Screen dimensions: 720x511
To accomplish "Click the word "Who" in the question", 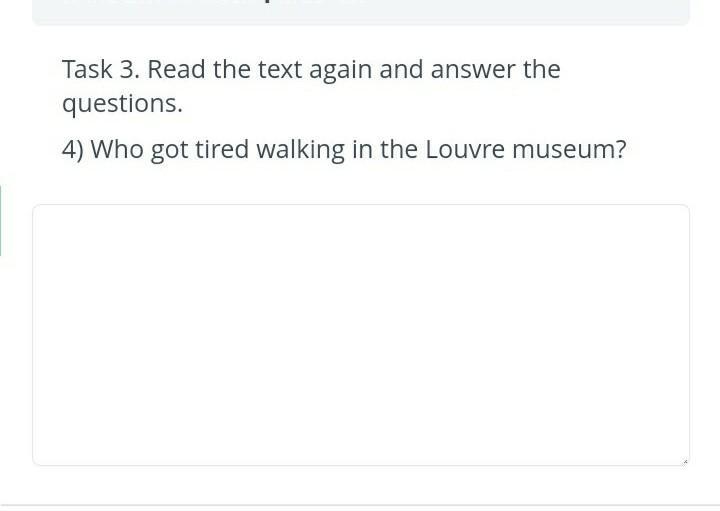I will [x=117, y=150].
